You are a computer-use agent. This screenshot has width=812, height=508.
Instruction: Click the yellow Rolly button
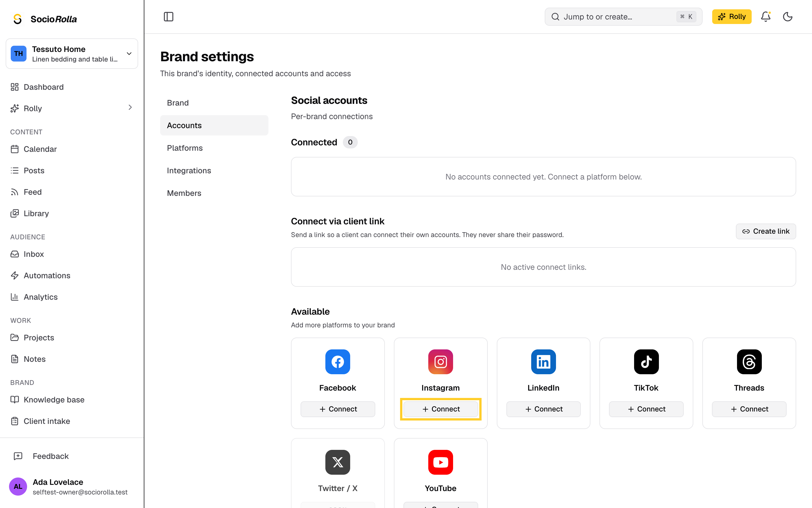click(731, 16)
